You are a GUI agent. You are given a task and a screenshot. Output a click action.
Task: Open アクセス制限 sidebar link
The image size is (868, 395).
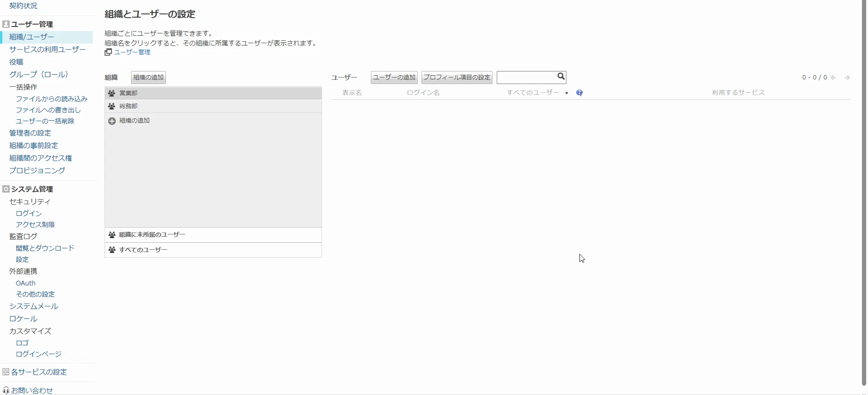pos(35,225)
